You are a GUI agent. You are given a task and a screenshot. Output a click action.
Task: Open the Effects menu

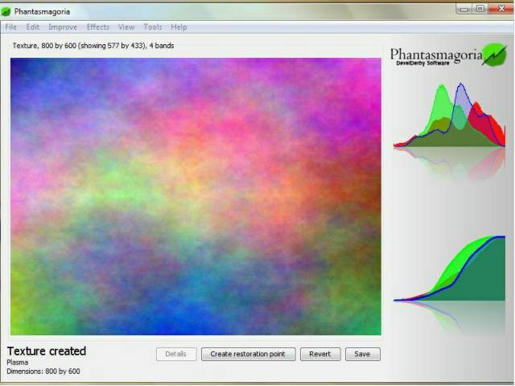[x=98, y=27]
